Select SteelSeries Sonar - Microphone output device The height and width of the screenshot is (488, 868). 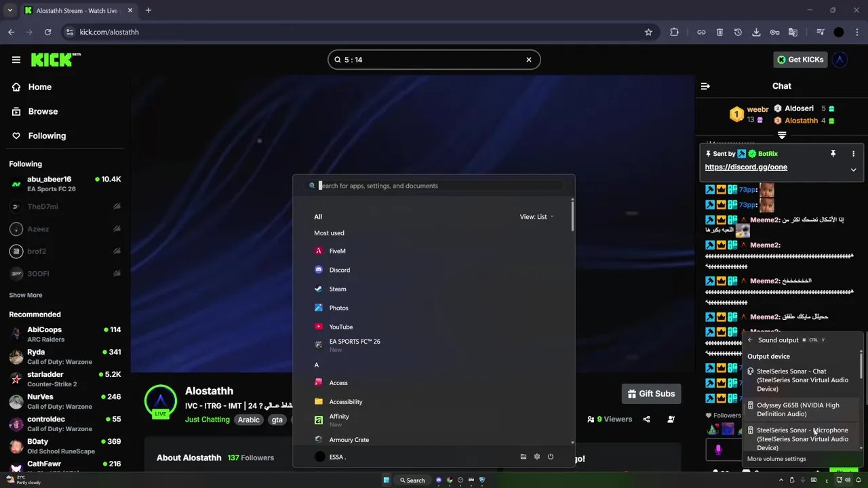(802, 439)
